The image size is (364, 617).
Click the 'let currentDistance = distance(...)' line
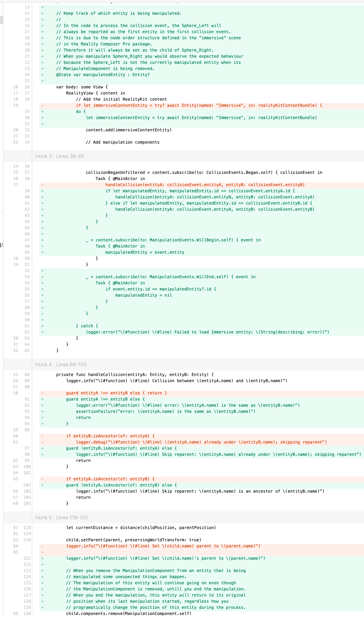pyautogui.click(x=141, y=528)
